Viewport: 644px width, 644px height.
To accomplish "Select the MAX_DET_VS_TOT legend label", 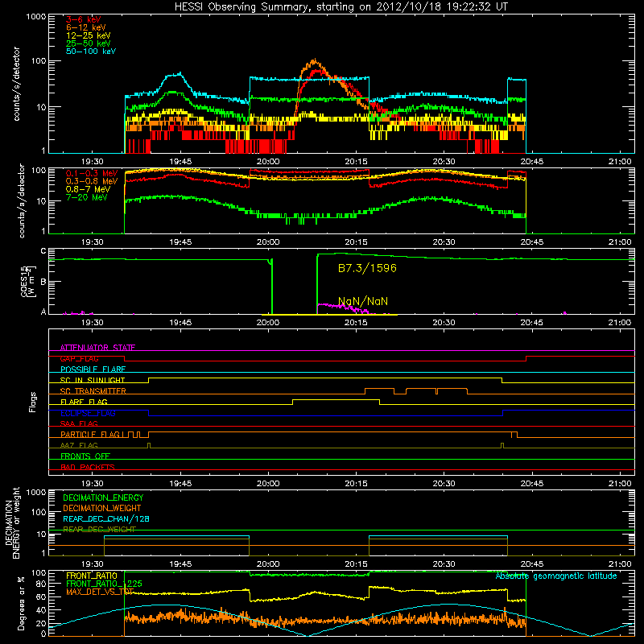I will coord(100,592).
